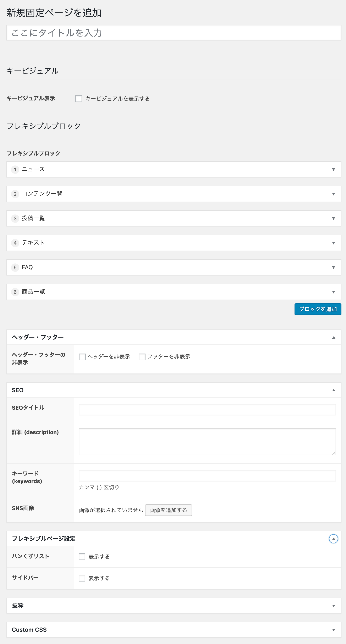Enable パンくずリスト 表示する checkbox
Screen dimensions: 346x644
pos(82,557)
